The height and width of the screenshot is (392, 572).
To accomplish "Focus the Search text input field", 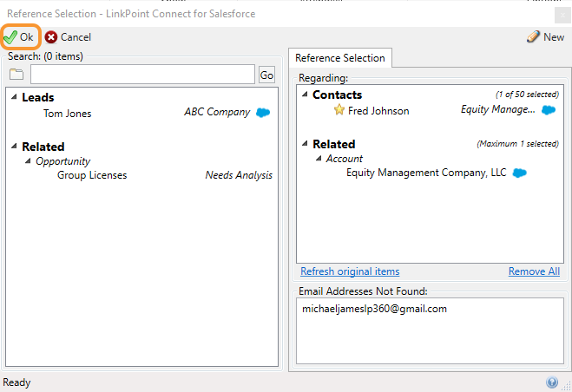I will pyautogui.click(x=142, y=75).
